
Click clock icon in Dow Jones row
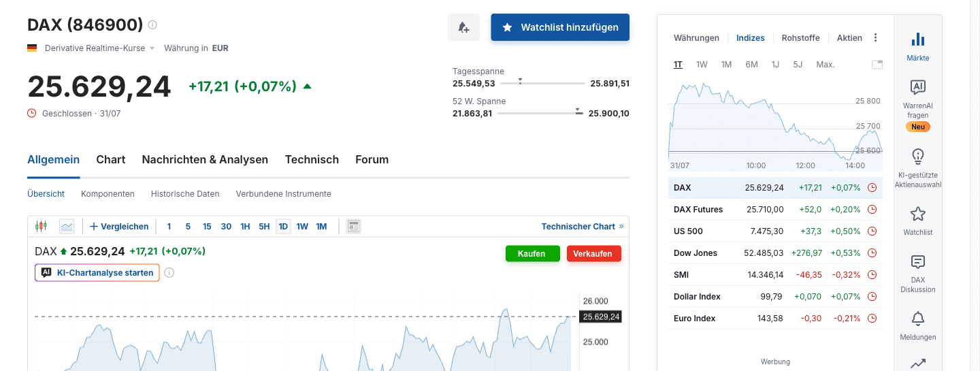[872, 253]
